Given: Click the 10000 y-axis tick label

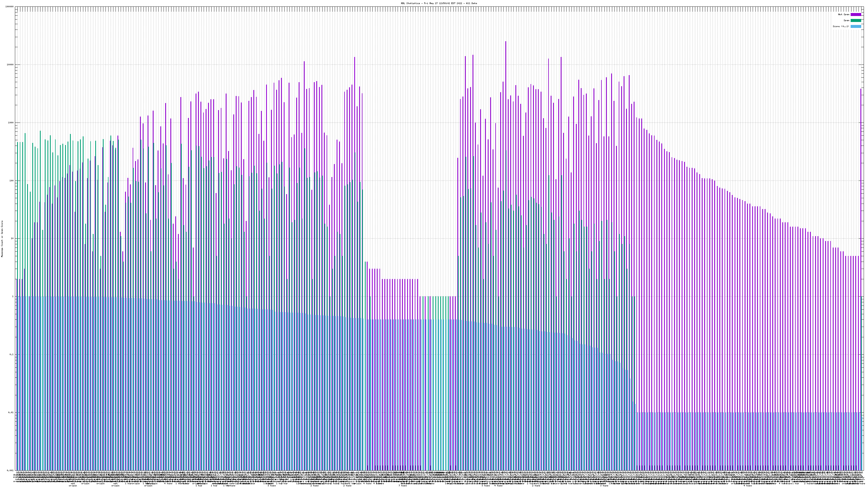Looking at the screenshot, I should [10, 65].
